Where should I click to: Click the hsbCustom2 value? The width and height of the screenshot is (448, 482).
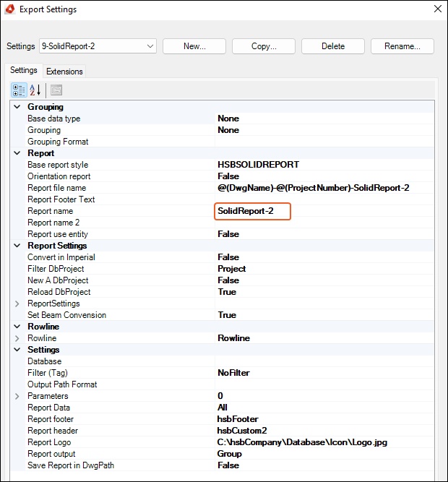click(242, 431)
